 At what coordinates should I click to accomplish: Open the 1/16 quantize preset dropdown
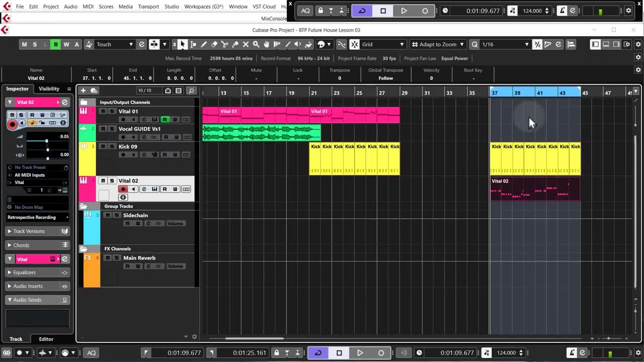pyautogui.click(x=505, y=44)
